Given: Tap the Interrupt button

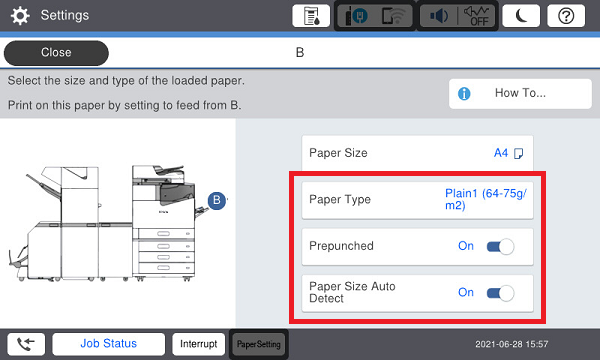Looking at the screenshot, I should [199, 344].
